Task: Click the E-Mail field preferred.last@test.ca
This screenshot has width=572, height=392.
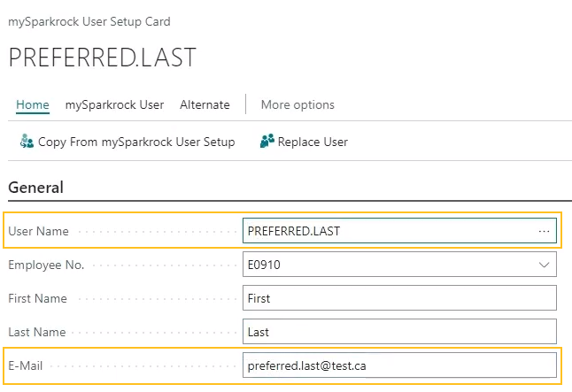Action: pyautogui.click(x=399, y=365)
